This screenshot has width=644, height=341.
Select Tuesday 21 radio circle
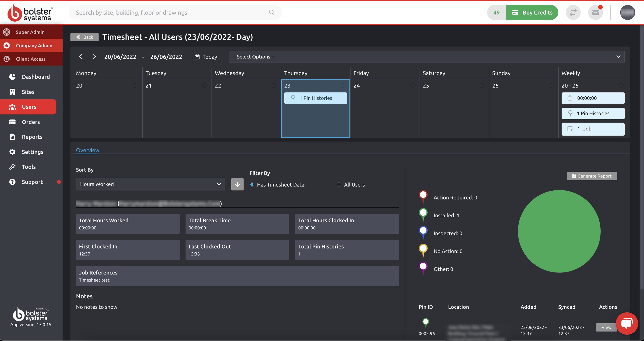(x=204, y=86)
